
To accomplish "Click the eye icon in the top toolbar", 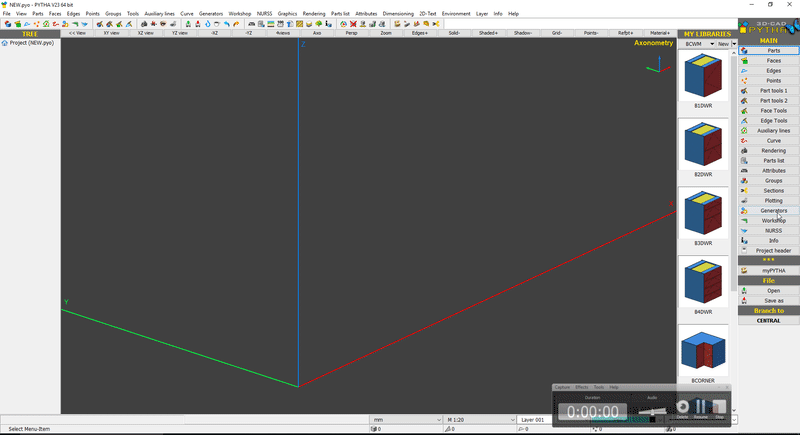I will 163,24.
